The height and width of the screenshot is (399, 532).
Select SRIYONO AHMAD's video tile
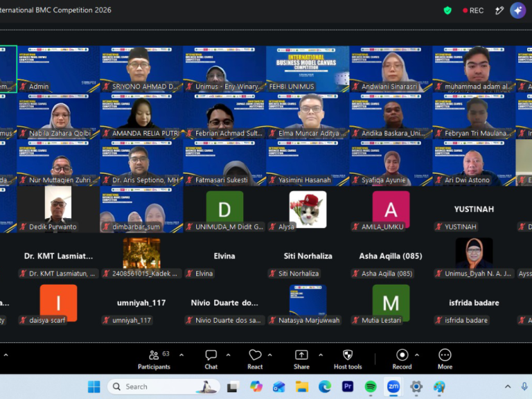(x=141, y=69)
